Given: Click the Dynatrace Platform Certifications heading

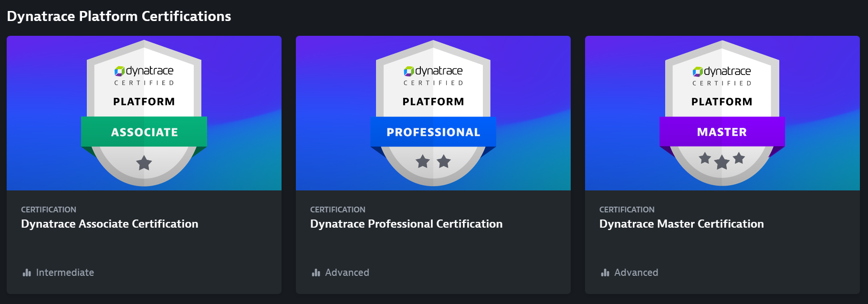Looking at the screenshot, I should click(x=119, y=16).
